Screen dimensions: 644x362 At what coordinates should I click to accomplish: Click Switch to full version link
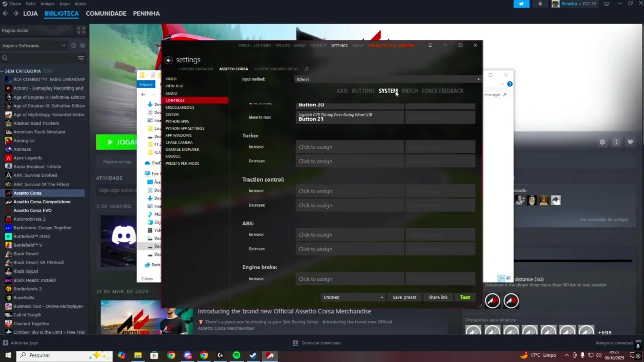pyautogui.click(x=391, y=46)
